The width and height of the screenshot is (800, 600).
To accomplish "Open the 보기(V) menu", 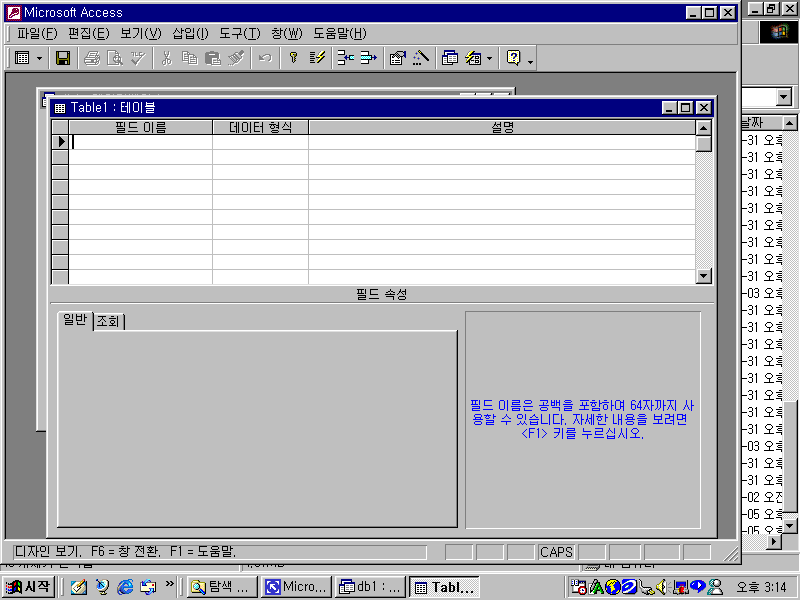I will pyautogui.click(x=141, y=34).
